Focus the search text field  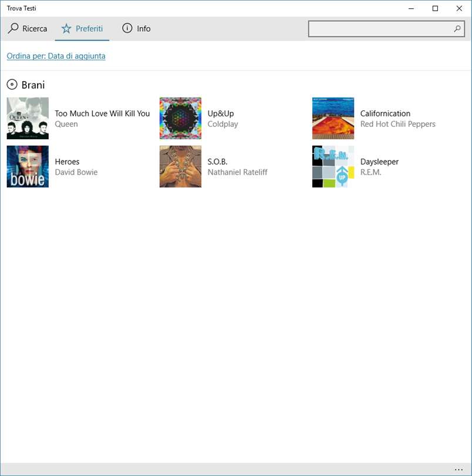[x=386, y=29]
